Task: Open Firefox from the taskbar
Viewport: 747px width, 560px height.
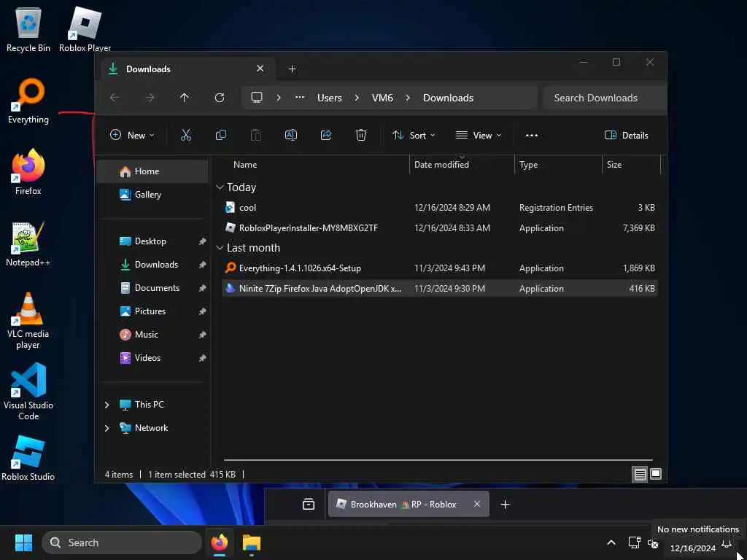Action: [x=220, y=542]
